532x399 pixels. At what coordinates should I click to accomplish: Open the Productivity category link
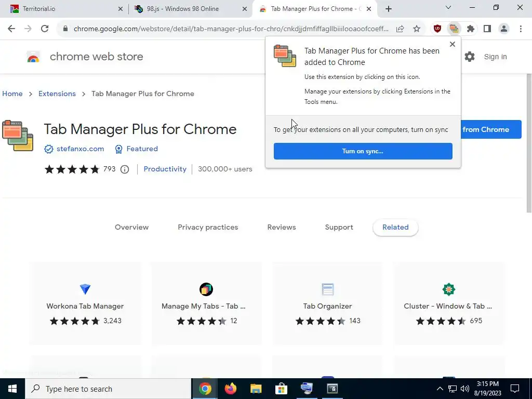165,169
